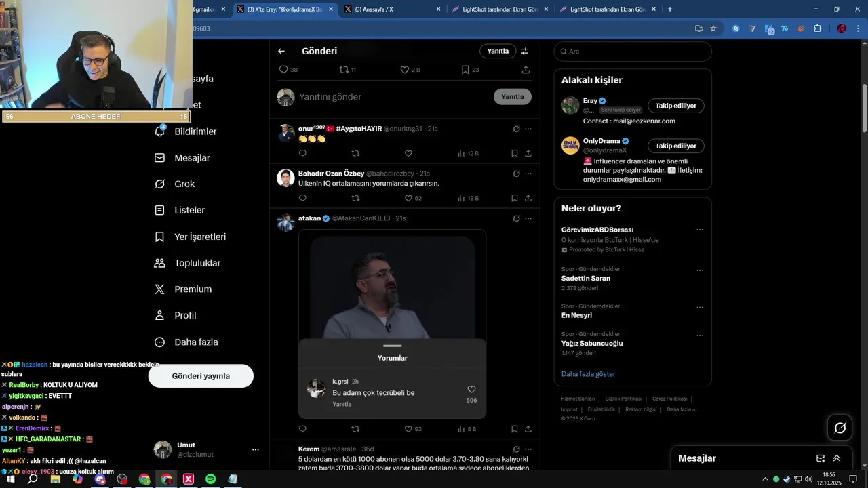Click Takip ediliyor button next to OnlyDrama

click(676, 146)
